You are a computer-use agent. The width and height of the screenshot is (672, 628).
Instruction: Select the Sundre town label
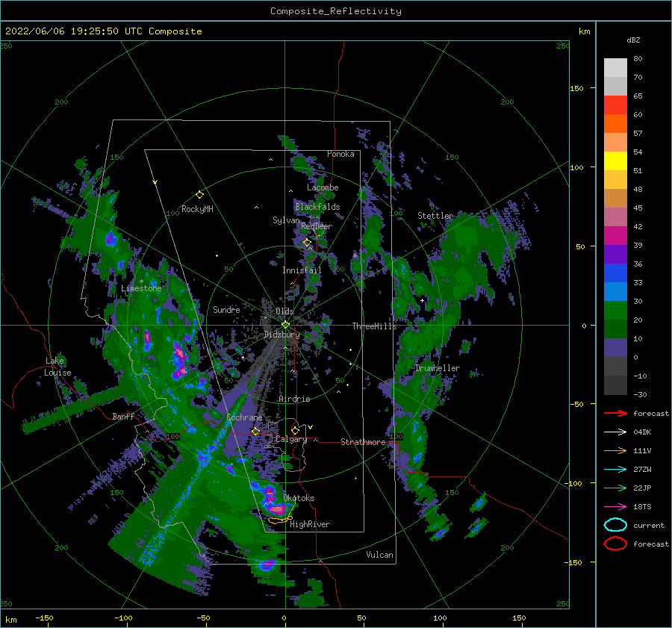[226, 309]
